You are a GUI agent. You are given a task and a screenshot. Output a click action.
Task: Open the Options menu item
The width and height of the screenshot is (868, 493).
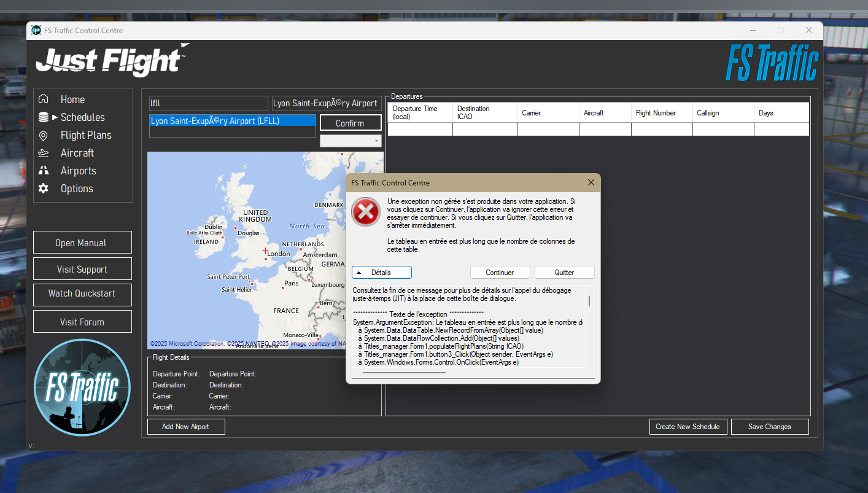77,188
